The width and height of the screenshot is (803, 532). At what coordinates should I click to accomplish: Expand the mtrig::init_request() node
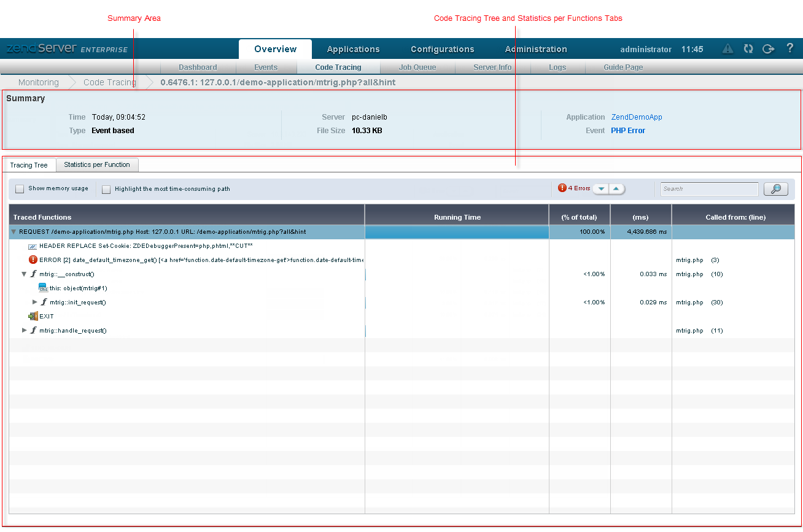(x=35, y=302)
